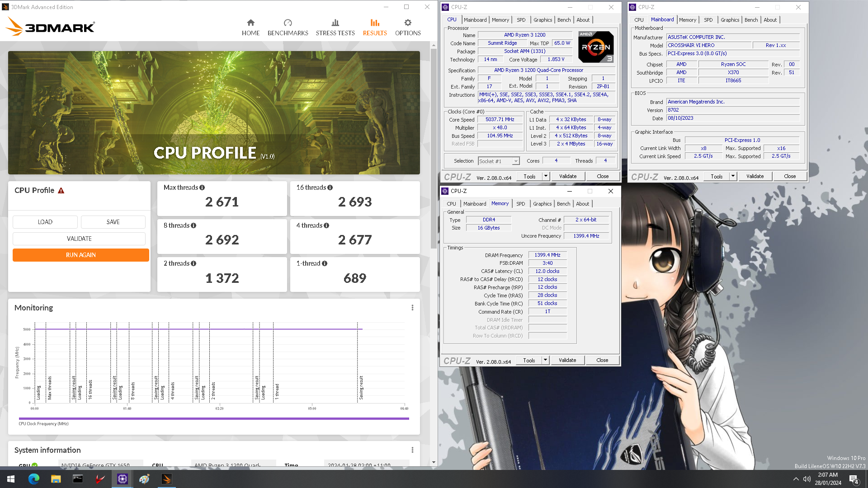Click the LOAD button in CPU Profile
Image resolution: width=868 pixels, height=488 pixels.
point(45,222)
